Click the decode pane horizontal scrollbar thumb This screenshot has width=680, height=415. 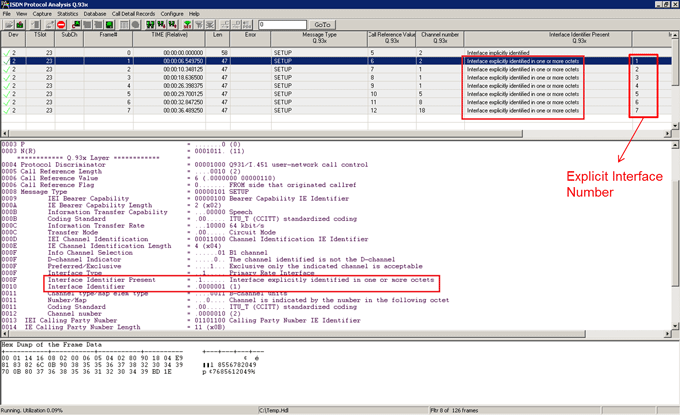pyautogui.click(x=297, y=334)
